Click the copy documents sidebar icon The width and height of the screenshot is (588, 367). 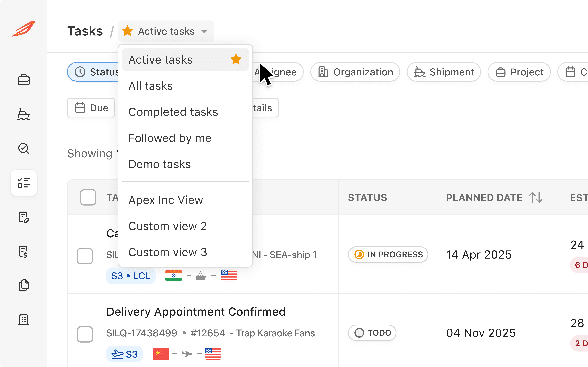pyautogui.click(x=24, y=285)
